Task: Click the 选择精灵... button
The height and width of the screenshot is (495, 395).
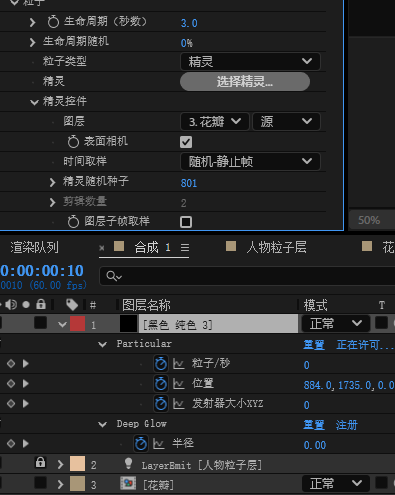Action: [245, 82]
